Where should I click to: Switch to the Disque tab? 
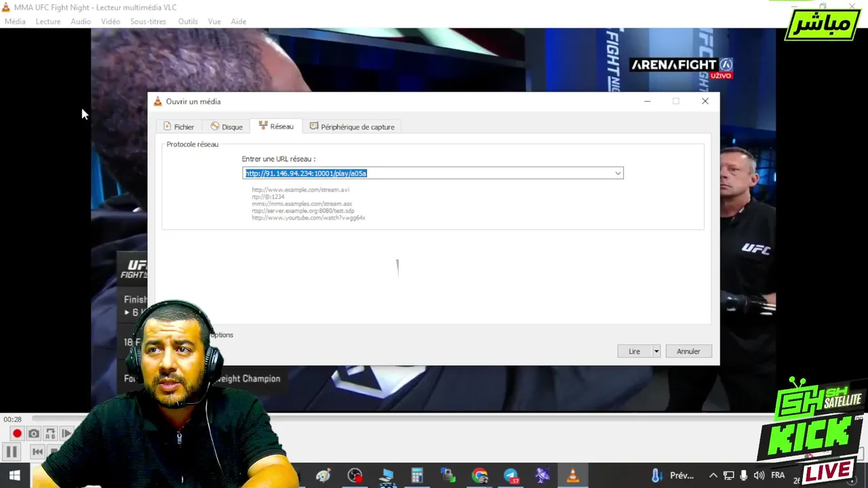pyautogui.click(x=226, y=127)
